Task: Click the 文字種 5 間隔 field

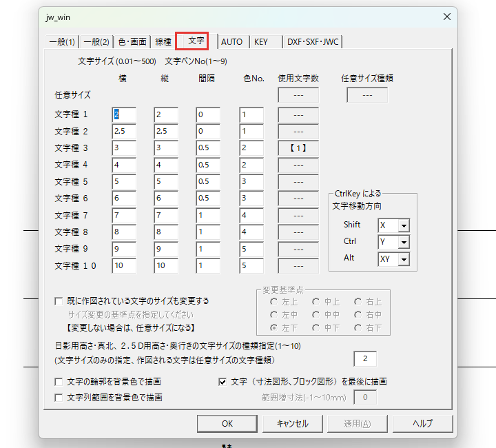Action: click(x=208, y=181)
